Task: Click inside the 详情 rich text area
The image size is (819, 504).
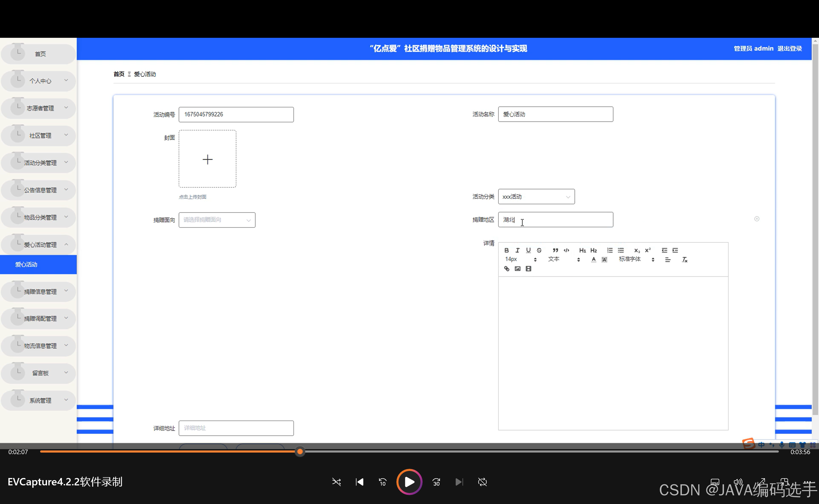Action: [613, 353]
